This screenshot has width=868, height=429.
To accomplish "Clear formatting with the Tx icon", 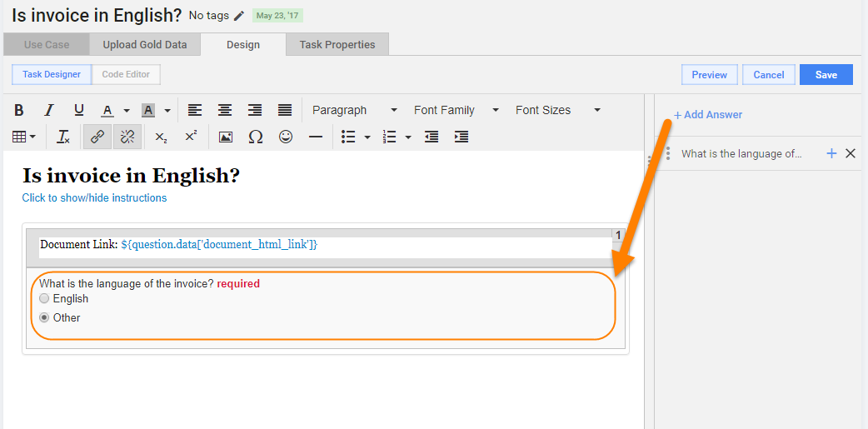I will 63,137.
